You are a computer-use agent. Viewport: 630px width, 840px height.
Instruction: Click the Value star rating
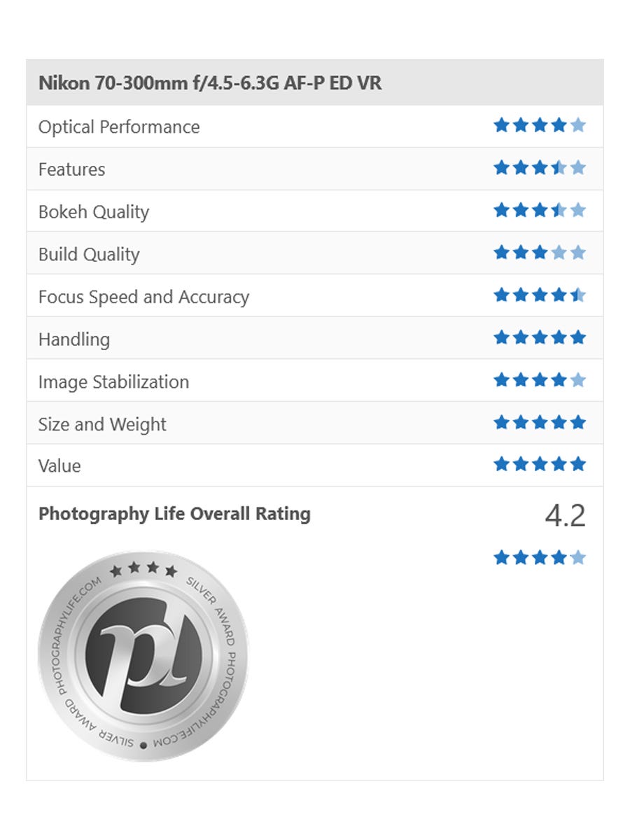539,464
